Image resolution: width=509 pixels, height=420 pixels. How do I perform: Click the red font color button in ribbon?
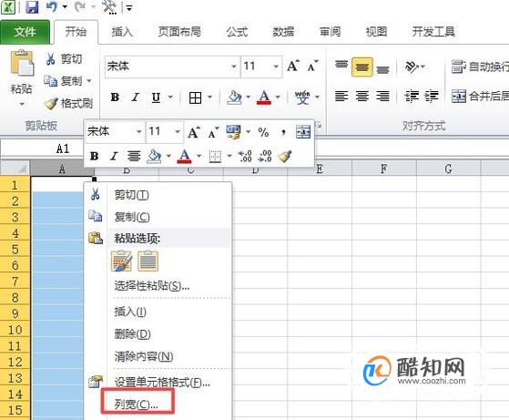(x=263, y=97)
